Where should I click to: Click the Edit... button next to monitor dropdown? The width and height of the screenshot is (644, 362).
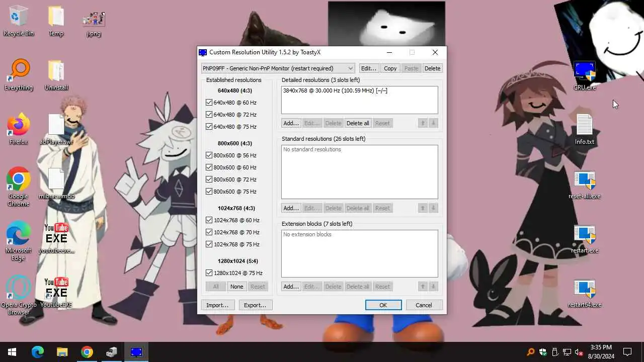[369, 68]
